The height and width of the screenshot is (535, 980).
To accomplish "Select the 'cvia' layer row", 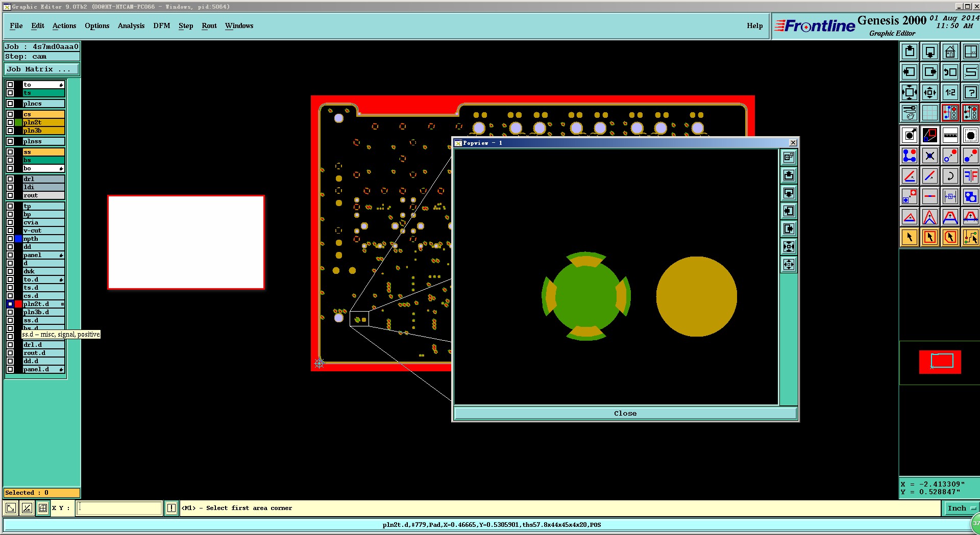I will click(x=44, y=222).
